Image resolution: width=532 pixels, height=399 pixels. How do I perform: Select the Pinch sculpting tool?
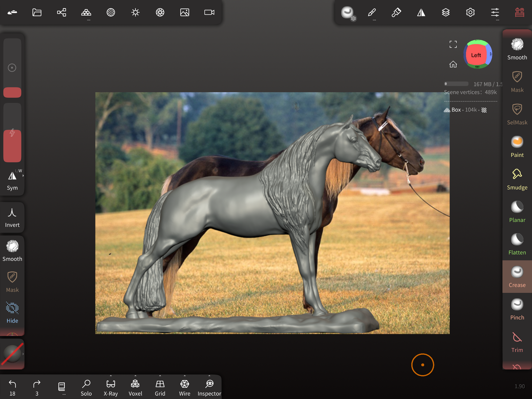(x=517, y=309)
